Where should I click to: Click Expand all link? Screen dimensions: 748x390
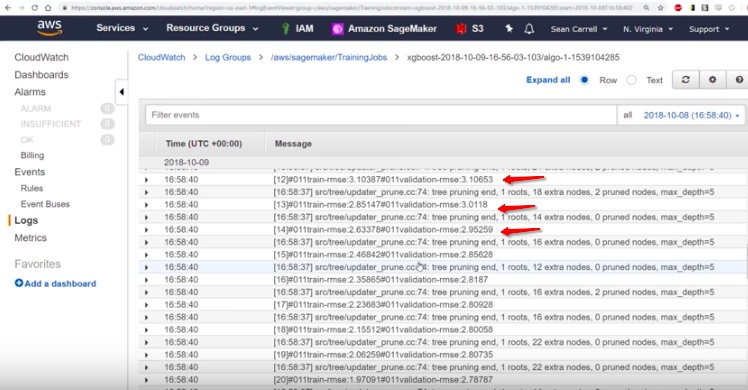pos(548,80)
